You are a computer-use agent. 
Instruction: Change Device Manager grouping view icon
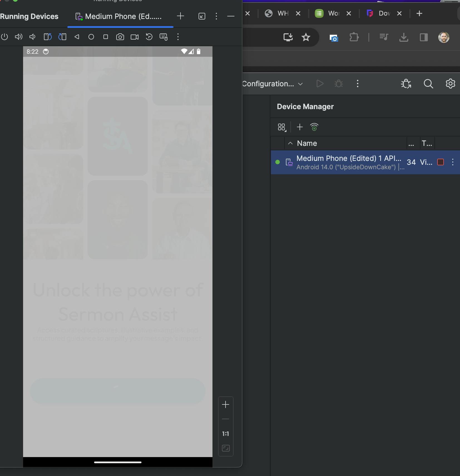point(282,127)
